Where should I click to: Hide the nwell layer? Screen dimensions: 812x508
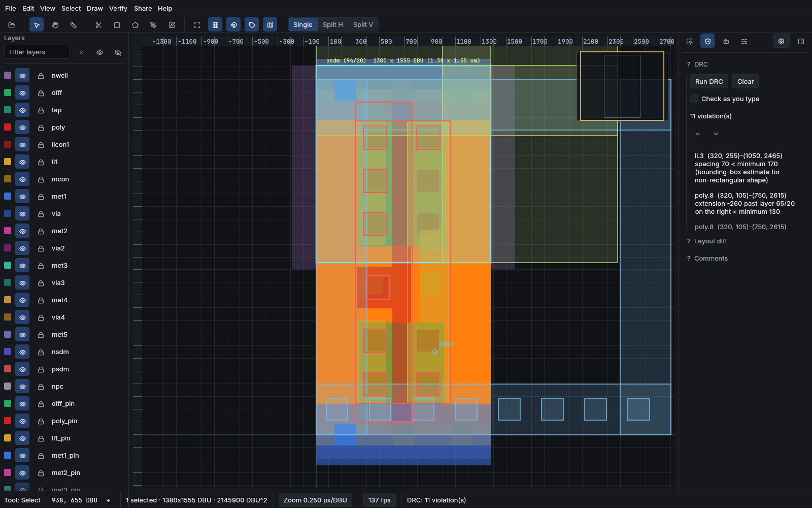tap(22, 76)
